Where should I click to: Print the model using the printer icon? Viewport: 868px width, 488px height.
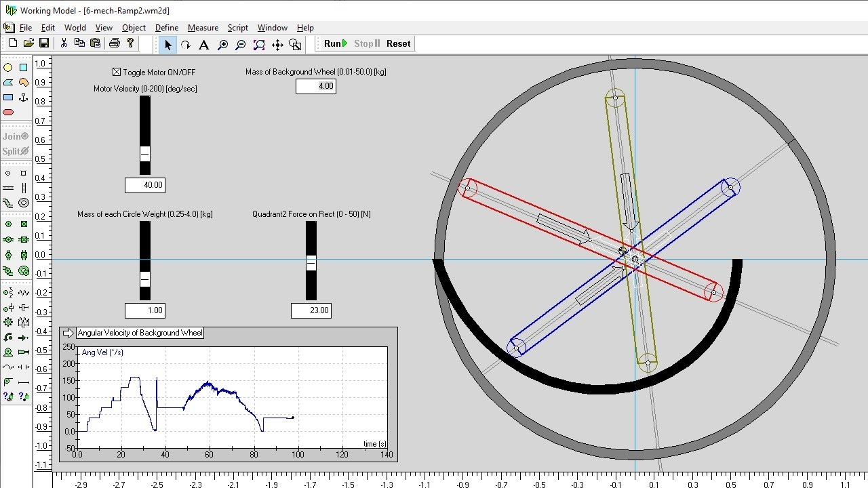pyautogui.click(x=115, y=43)
